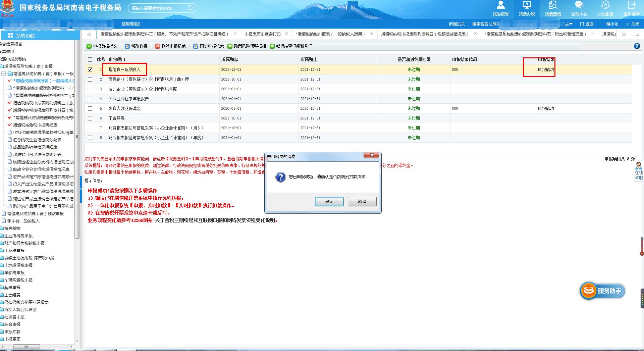The height and width of the screenshot is (351, 644).
Task: Check the 财务报表报送（年度）row checkbox
Action: (x=90, y=138)
